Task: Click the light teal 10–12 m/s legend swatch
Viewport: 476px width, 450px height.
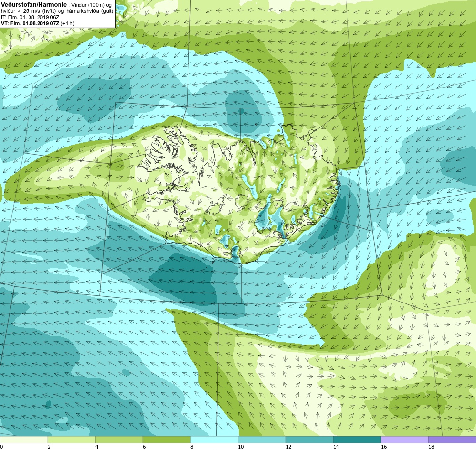Action: pyautogui.click(x=262, y=440)
